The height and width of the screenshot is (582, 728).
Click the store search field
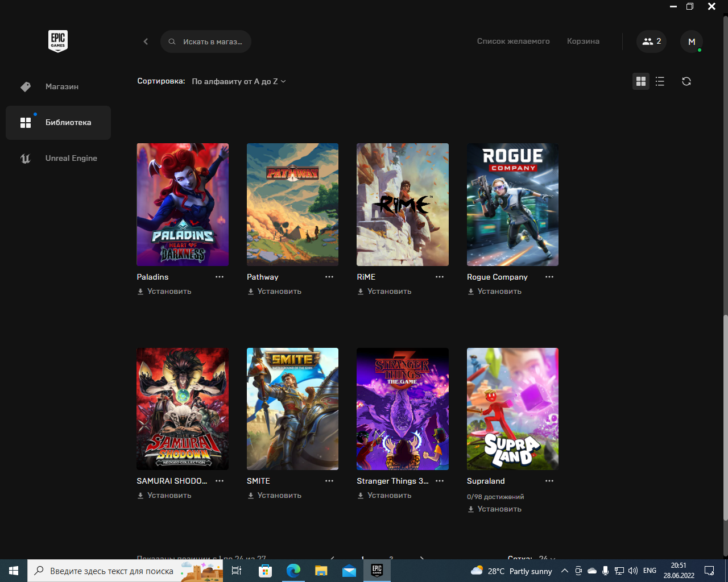click(x=206, y=41)
